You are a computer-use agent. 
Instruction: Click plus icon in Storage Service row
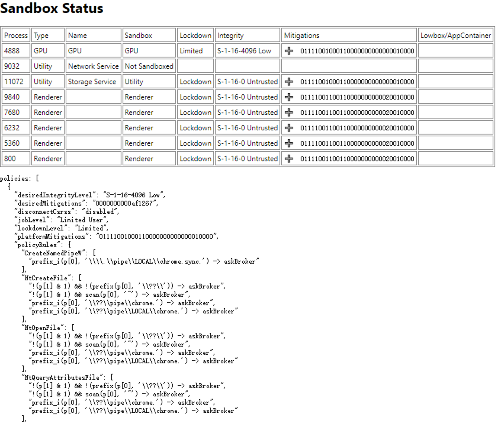point(289,82)
